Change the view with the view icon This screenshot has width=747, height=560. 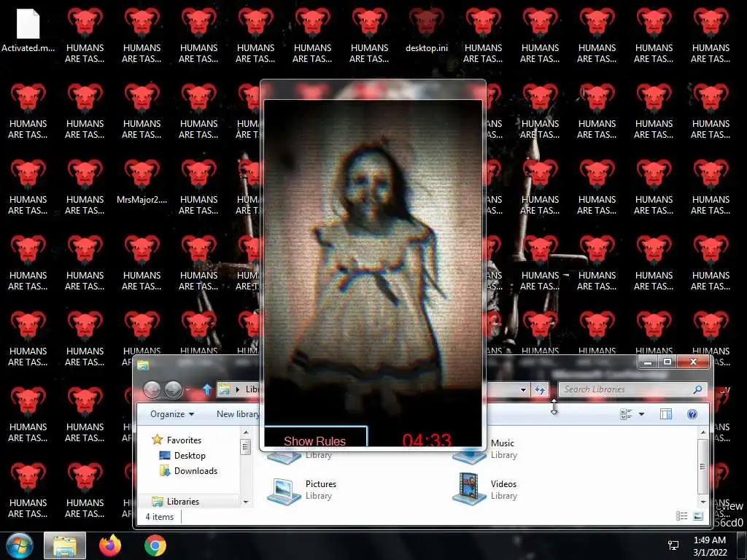click(626, 414)
